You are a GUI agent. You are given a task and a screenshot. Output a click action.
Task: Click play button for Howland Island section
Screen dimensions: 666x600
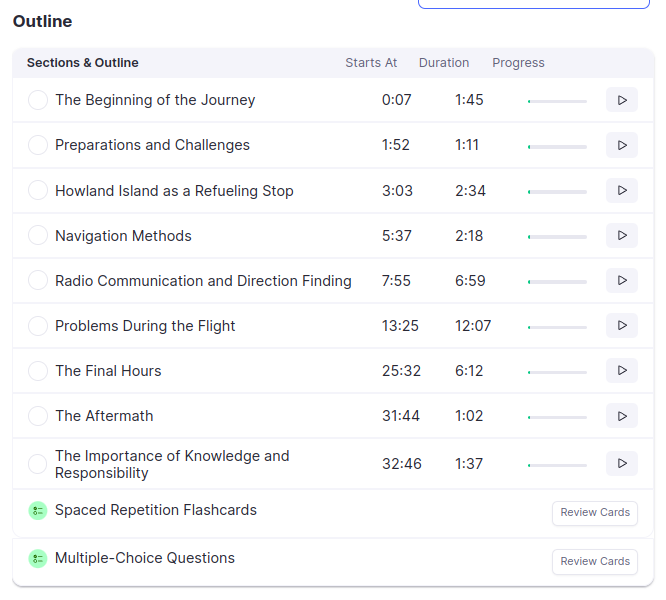tap(621, 190)
